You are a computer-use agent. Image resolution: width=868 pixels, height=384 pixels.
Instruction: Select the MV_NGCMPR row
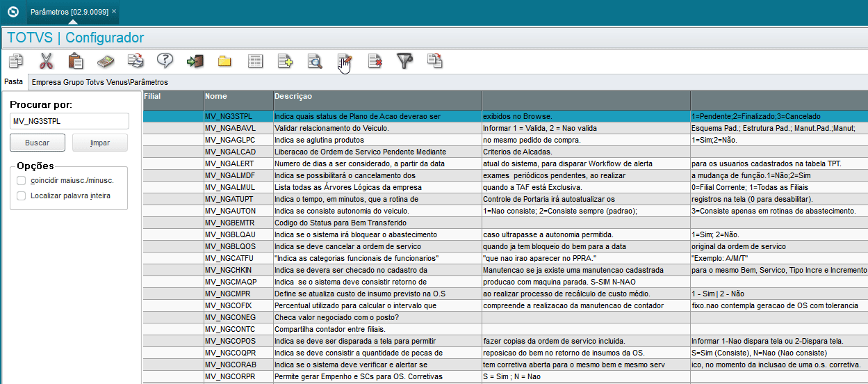505,294
